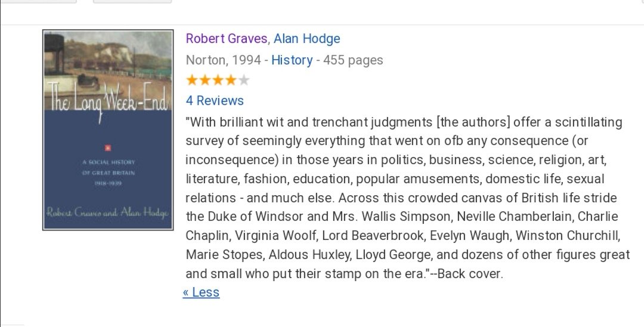Open the Alan Hodge author link
Screen dimensions: 644x327
pos(306,39)
